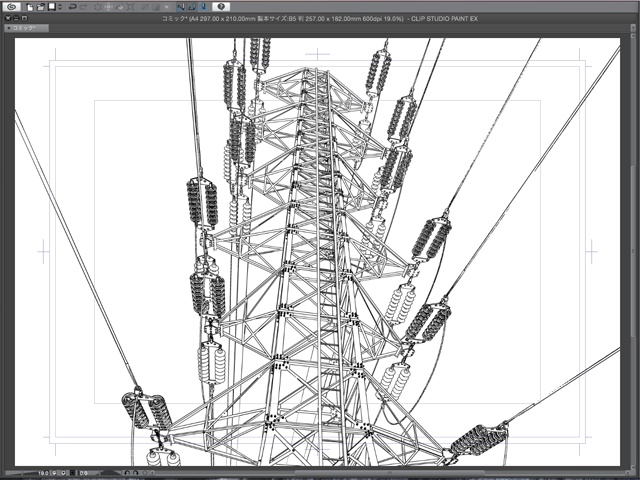Rotate canvas left with status bar icon
This screenshot has height=480, width=640.
pyautogui.click(x=127, y=473)
